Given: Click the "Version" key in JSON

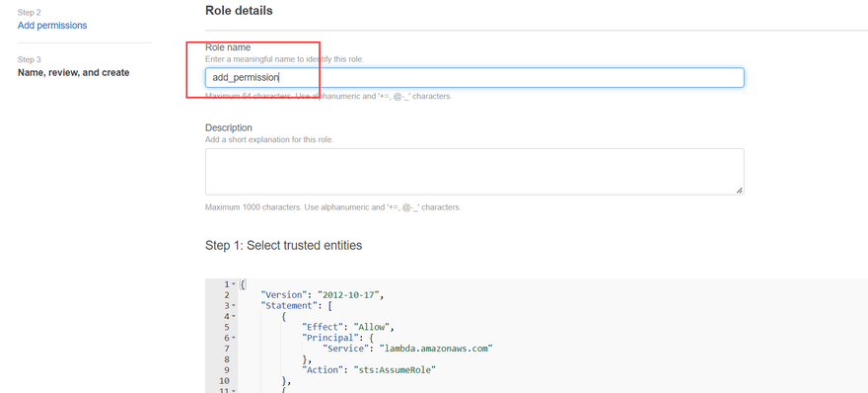Looking at the screenshot, I should tap(283, 295).
